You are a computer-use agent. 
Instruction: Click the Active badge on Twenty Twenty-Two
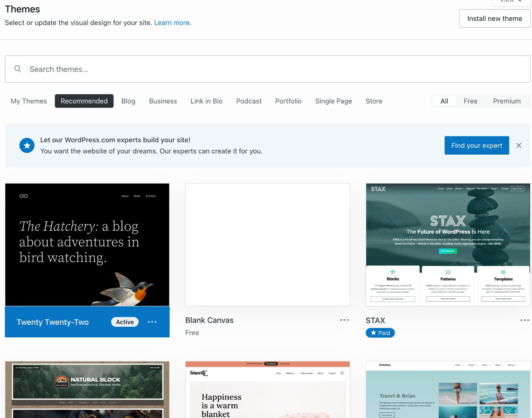pos(124,322)
